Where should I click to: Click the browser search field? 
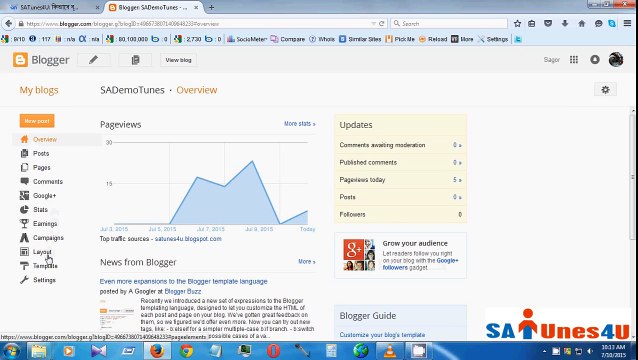click(x=449, y=24)
